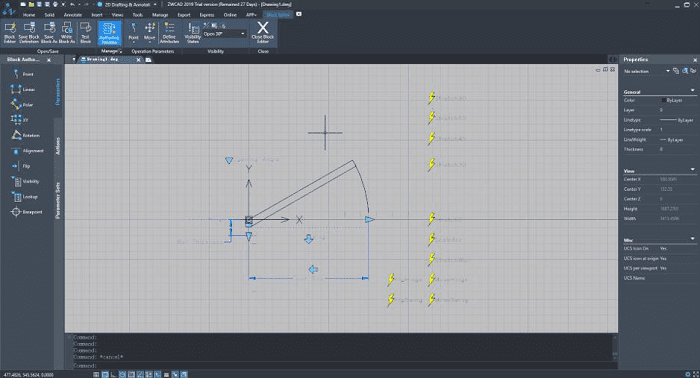
Task: Toggle Lineweight display in status bar
Action: click(167, 374)
